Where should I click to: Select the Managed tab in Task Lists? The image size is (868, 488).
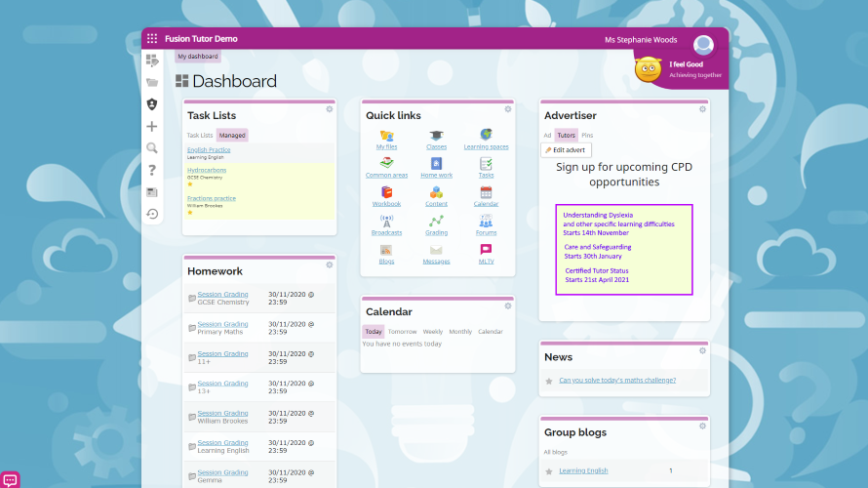pyautogui.click(x=232, y=135)
